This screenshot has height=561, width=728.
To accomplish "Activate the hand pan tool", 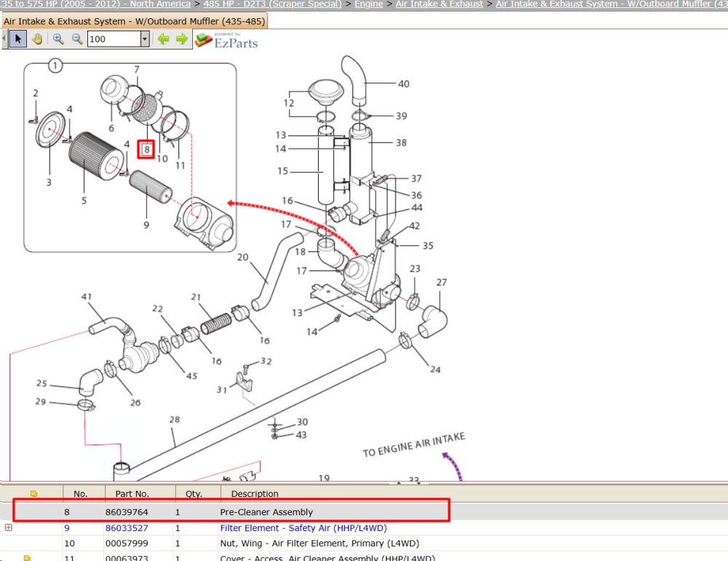I will [x=37, y=39].
